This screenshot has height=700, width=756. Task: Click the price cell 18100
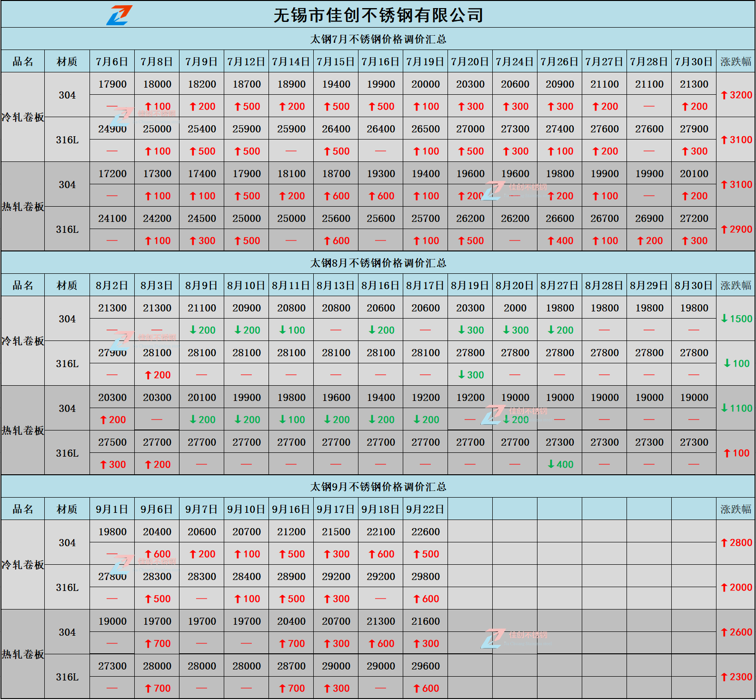(x=291, y=173)
